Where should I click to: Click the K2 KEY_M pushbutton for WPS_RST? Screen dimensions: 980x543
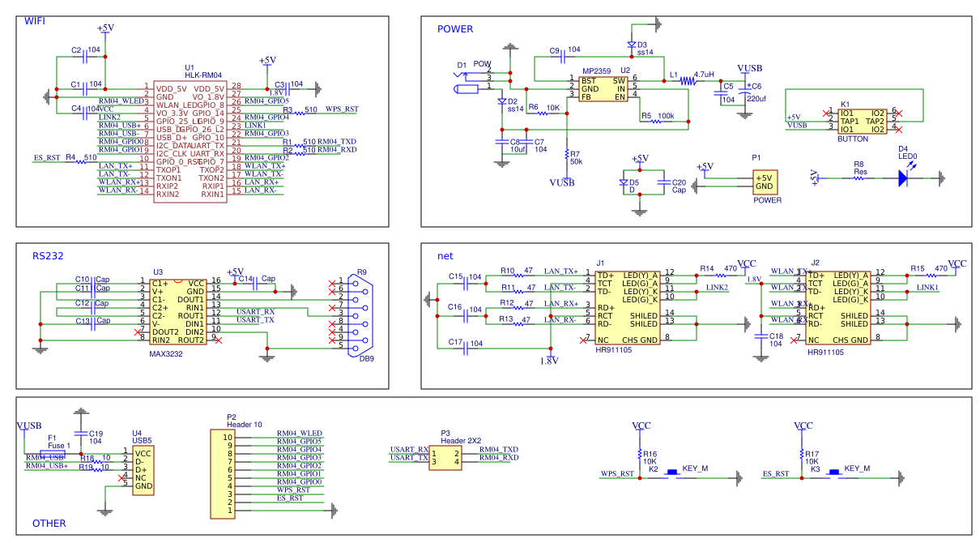[672, 475]
